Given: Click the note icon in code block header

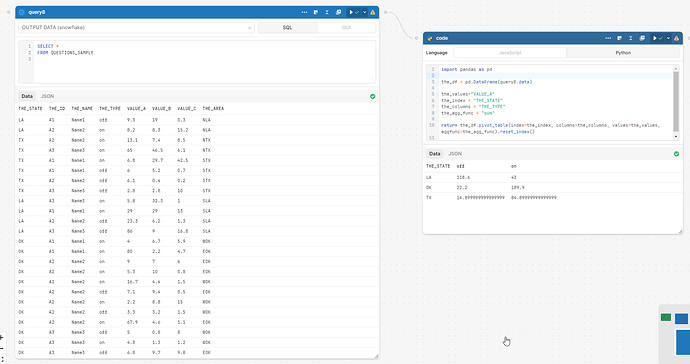Looking at the screenshot, I should (x=619, y=38).
